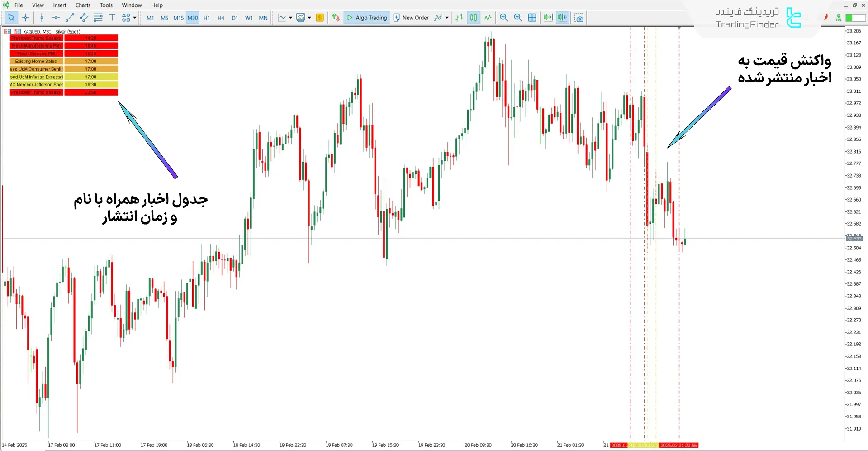
Task: Toggle the chart shift option
Action: (x=562, y=18)
